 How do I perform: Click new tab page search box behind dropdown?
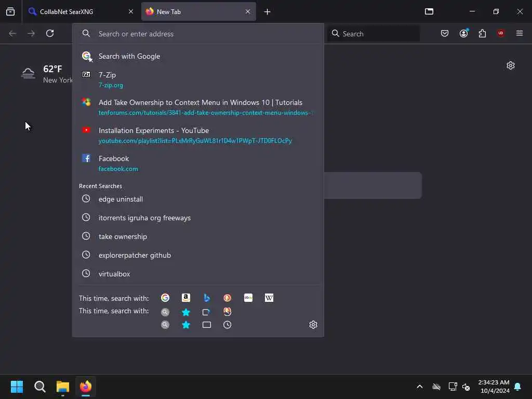373,185
